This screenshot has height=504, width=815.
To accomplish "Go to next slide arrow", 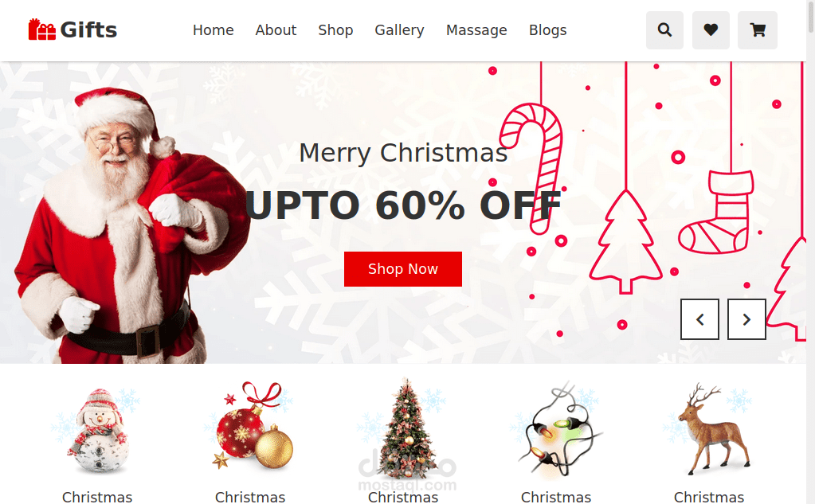I will point(746,319).
